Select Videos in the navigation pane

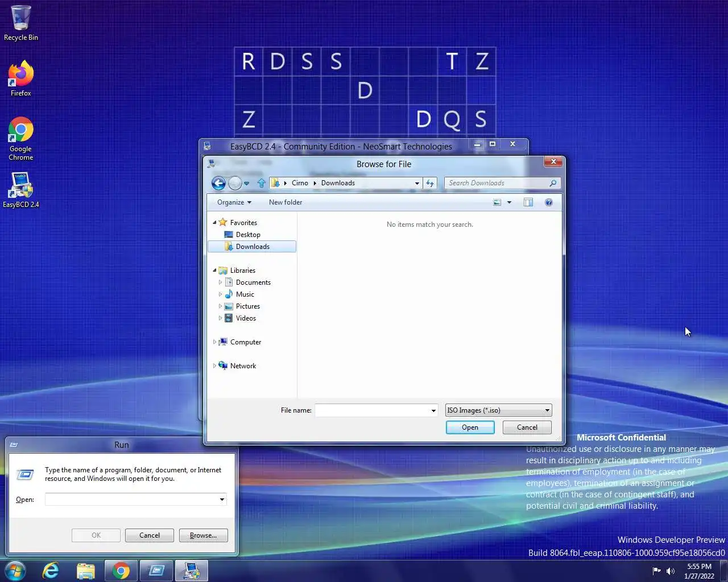click(246, 318)
